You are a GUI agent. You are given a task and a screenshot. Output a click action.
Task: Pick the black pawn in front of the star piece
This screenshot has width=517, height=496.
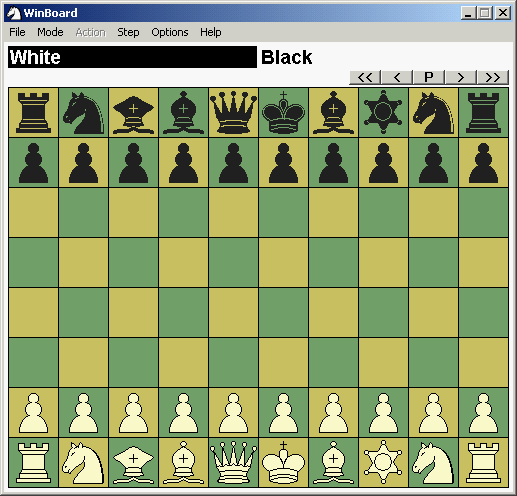pos(383,163)
